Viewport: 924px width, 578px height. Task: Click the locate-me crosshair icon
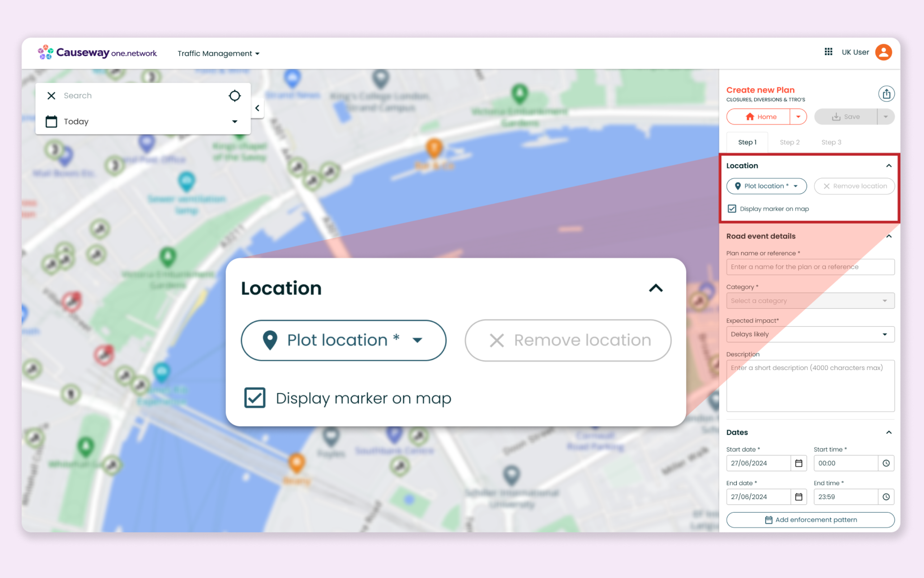[x=234, y=96]
